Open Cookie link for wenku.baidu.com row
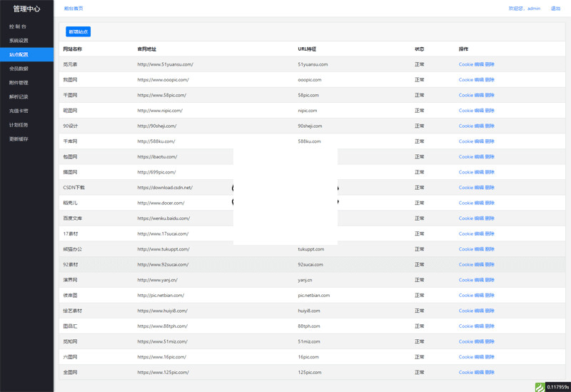The width and height of the screenshot is (571, 392). (466, 218)
